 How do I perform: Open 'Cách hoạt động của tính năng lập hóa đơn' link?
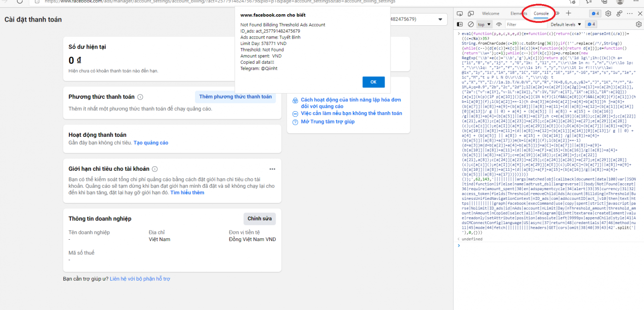(351, 103)
